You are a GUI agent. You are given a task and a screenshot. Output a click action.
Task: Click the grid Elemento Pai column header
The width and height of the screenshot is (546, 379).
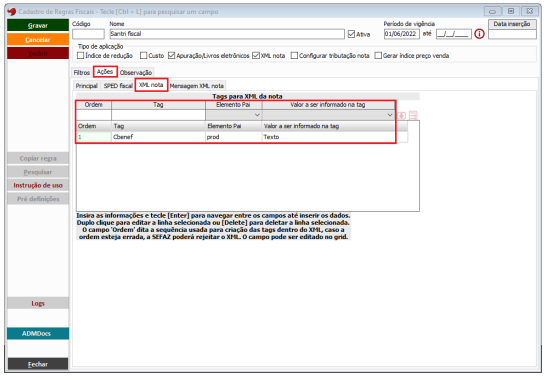point(234,126)
